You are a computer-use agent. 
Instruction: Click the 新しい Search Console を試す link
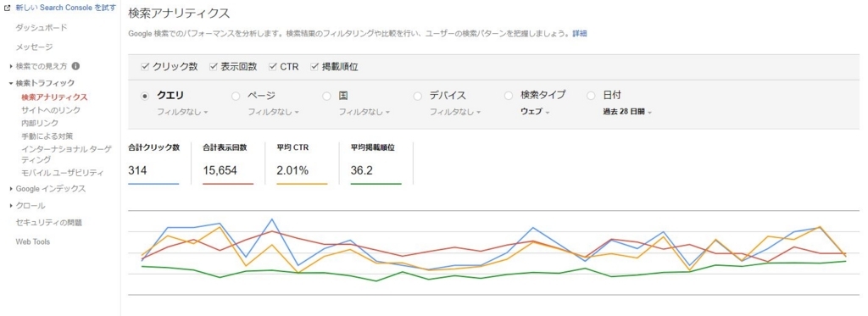point(66,8)
